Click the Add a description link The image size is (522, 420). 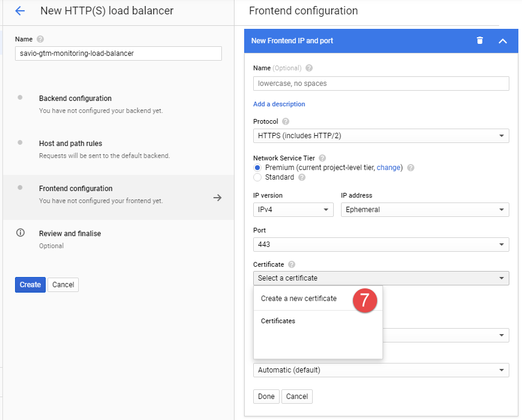(x=279, y=104)
